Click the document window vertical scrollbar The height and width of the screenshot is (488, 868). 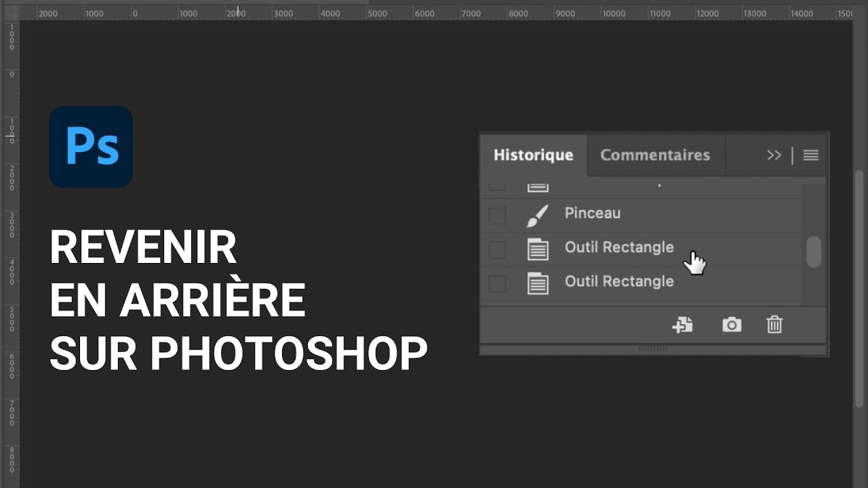pos(860,288)
